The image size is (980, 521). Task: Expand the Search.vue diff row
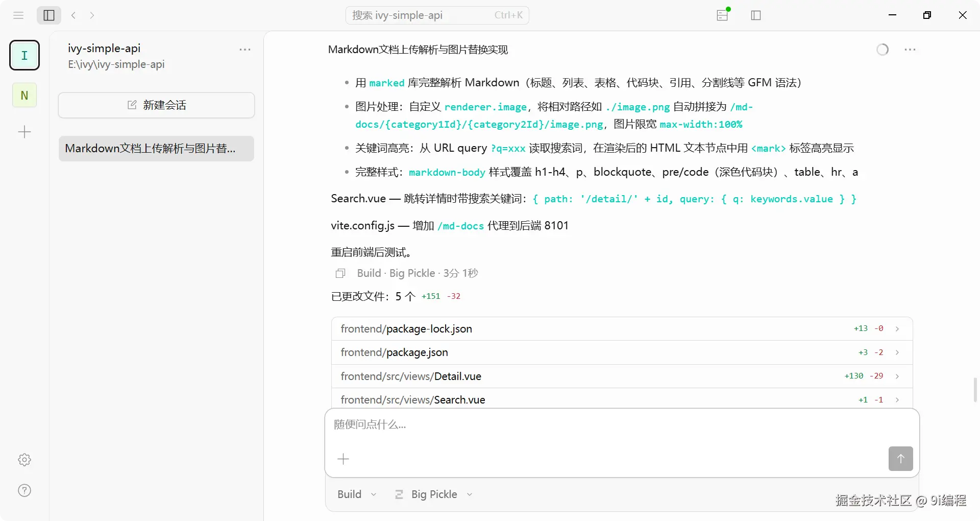click(x=622, y=399)
